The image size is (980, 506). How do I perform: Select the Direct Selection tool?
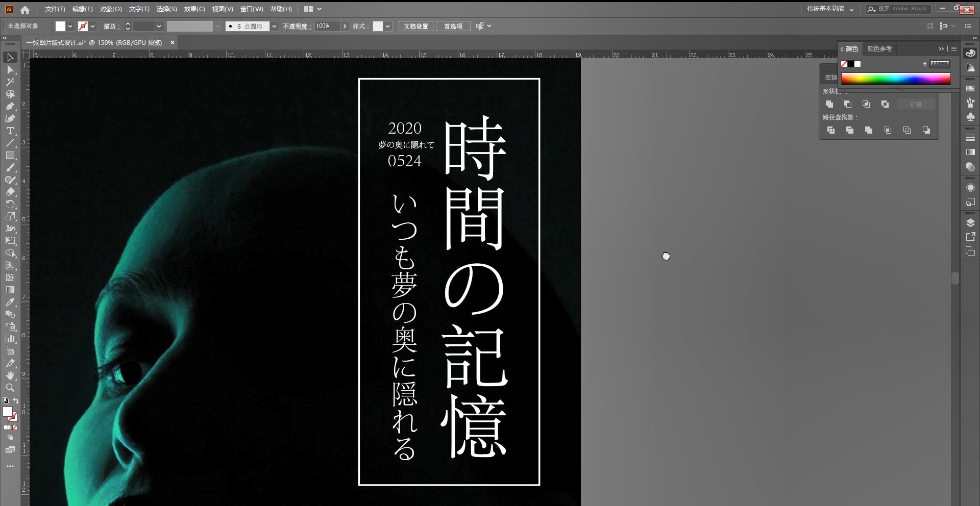10,70
